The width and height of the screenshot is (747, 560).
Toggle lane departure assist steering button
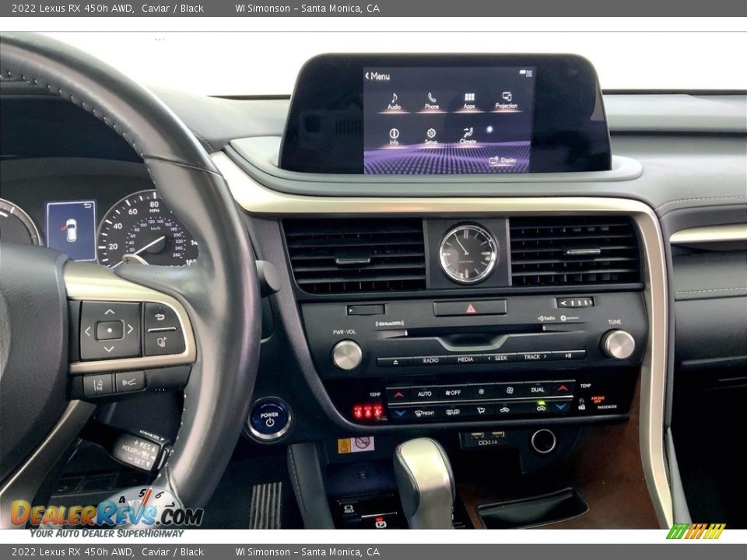[99, 384]
